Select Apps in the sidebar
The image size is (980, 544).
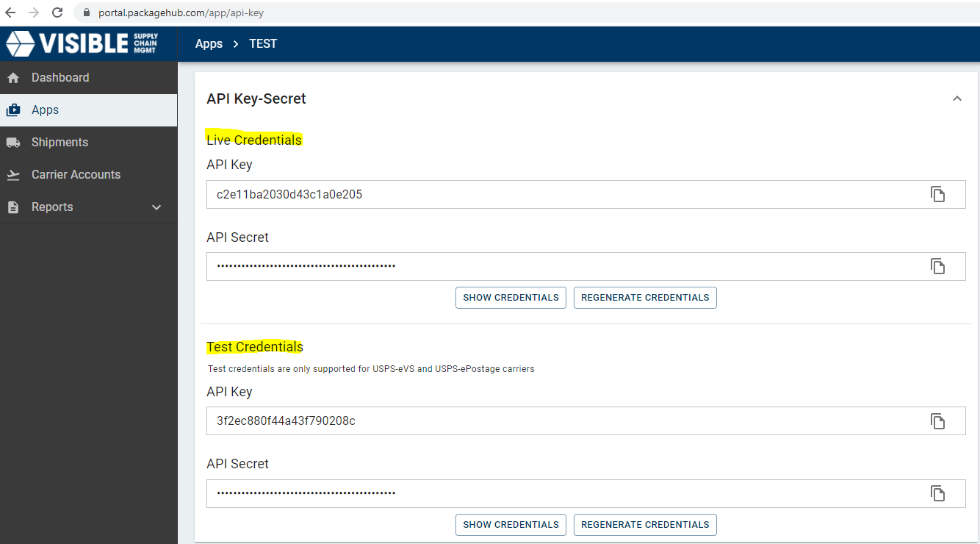click(45, 110)
